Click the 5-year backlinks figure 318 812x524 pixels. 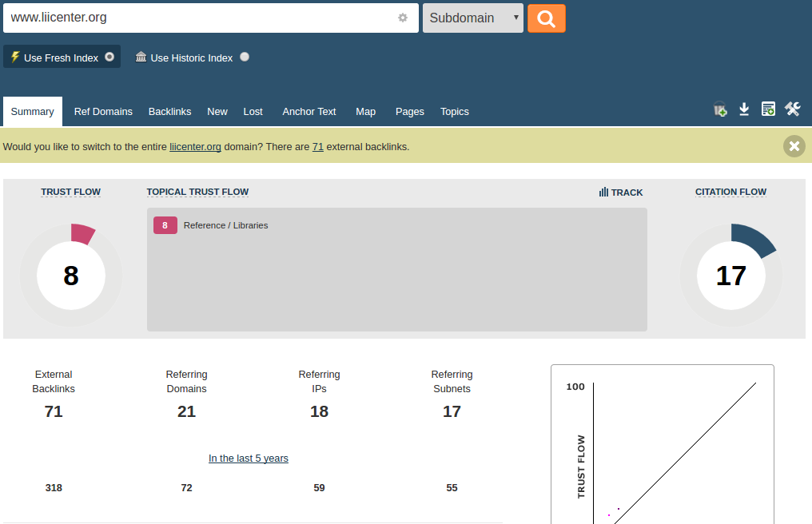(54, 488)
